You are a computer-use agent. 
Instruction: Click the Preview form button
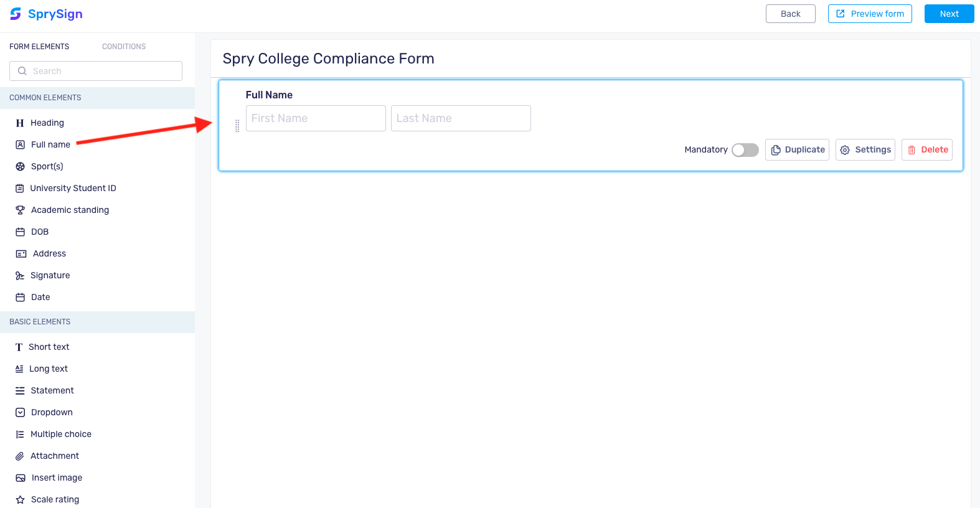click(870, 13)
